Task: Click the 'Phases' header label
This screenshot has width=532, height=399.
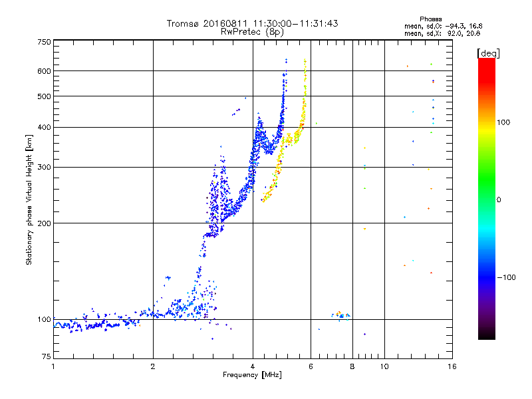Action: point(430,19)
